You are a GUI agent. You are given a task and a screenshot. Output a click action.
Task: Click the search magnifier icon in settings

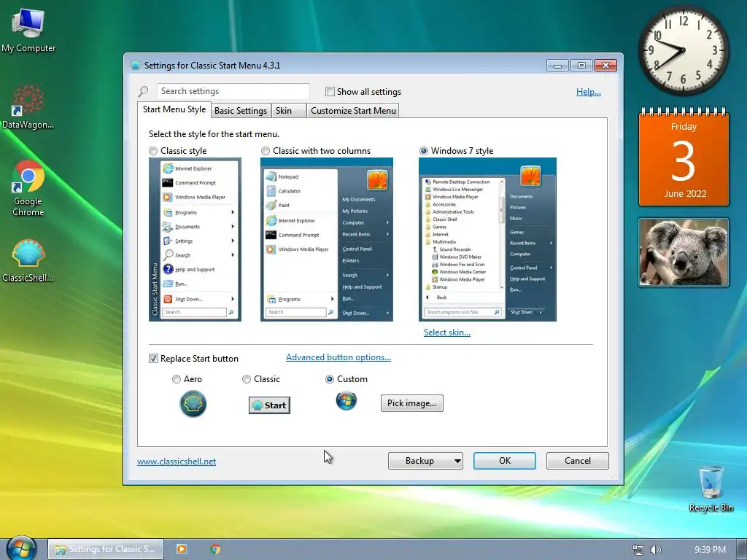(144, 91)
